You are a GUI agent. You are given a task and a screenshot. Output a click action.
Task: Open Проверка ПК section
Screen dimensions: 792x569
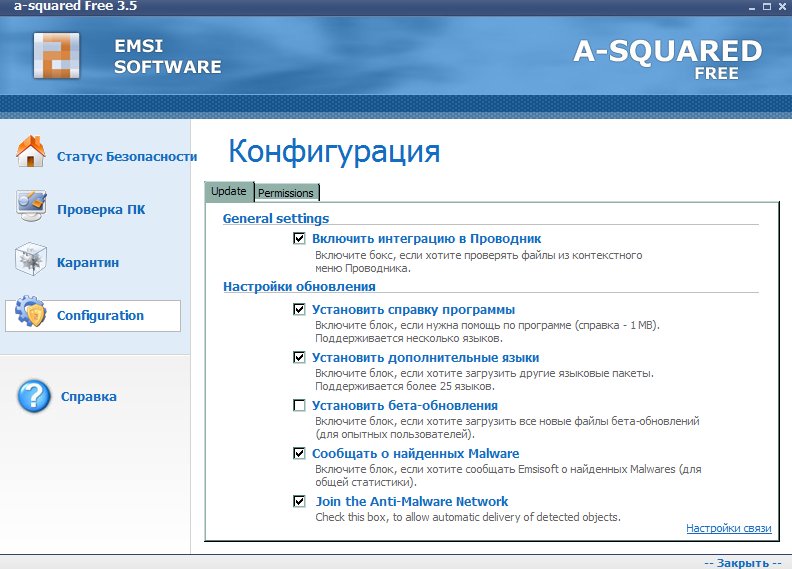[101, 210]
